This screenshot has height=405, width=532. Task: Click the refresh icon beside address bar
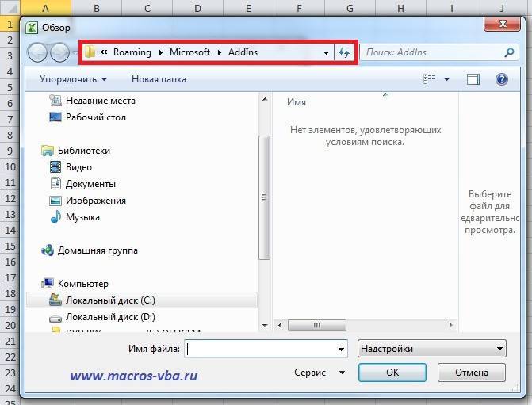pyautogui.click(x=344, y=52)
